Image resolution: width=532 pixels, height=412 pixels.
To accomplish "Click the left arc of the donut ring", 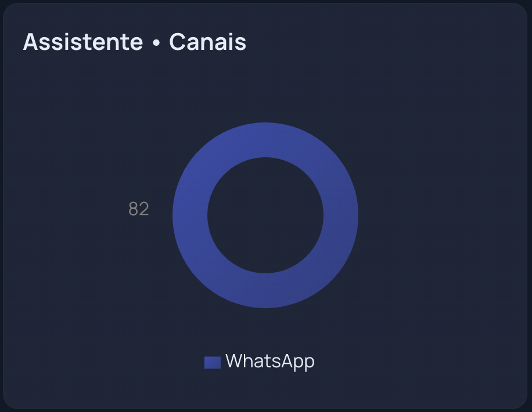I will point(190,215).
